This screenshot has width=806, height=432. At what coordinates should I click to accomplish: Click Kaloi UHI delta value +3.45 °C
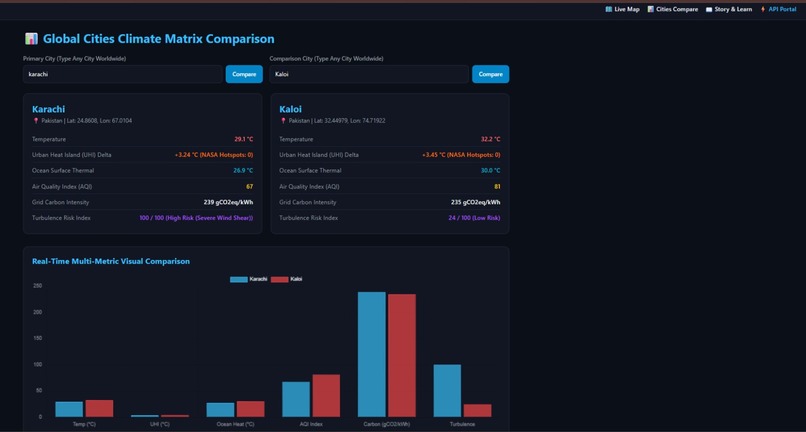[461, 155]
